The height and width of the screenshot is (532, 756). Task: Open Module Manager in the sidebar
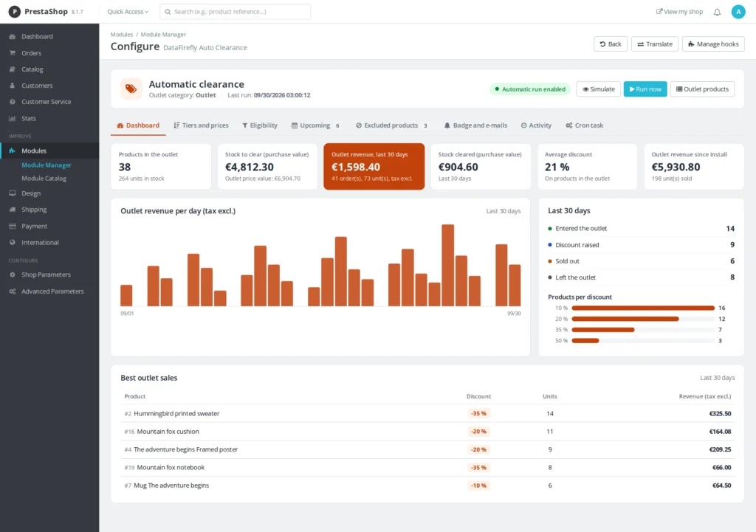(47, 165)
